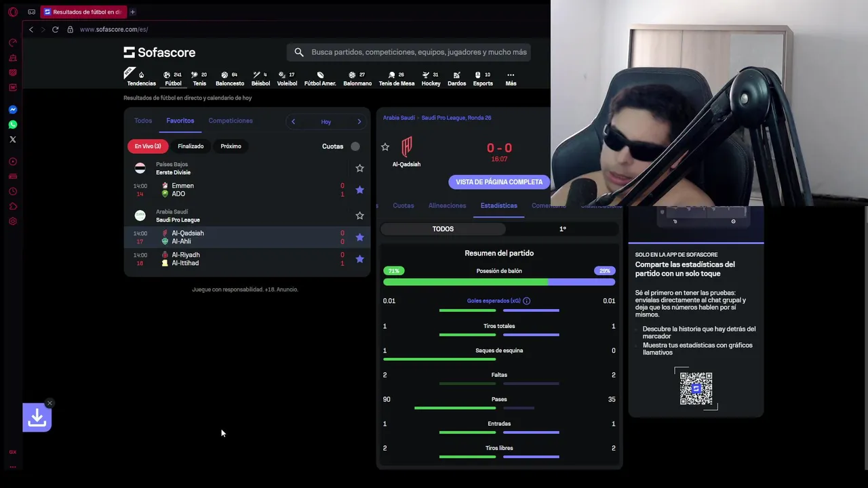Viewport: 868px width, 488px height.
Task: Open WhatsApp in Opera sidebar
Action: [12, 124]
